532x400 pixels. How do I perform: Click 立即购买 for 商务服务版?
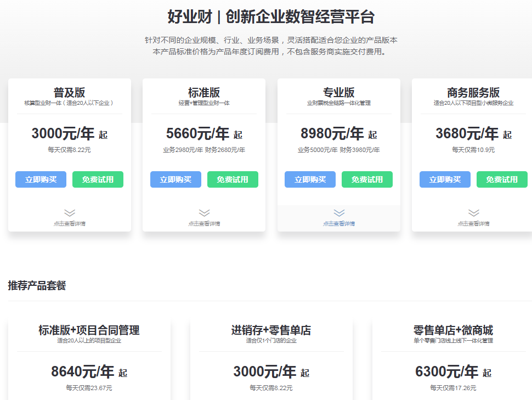(445, 179)
